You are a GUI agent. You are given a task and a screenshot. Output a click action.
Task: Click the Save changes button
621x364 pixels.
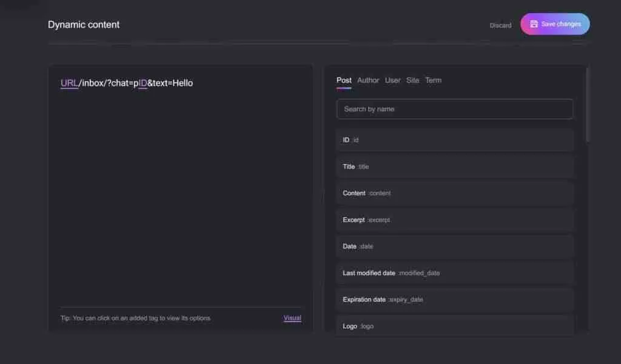pyautogui.click(x=555, y=24)
